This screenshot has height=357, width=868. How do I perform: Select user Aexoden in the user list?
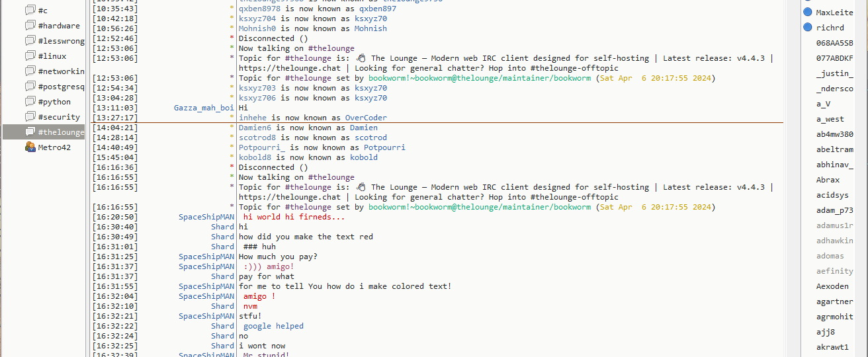click(832, 286)
